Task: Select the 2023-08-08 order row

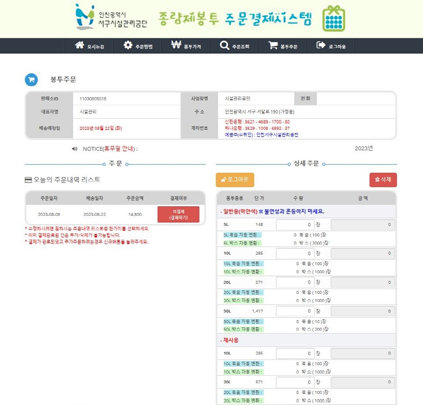Action: [115, 214]
